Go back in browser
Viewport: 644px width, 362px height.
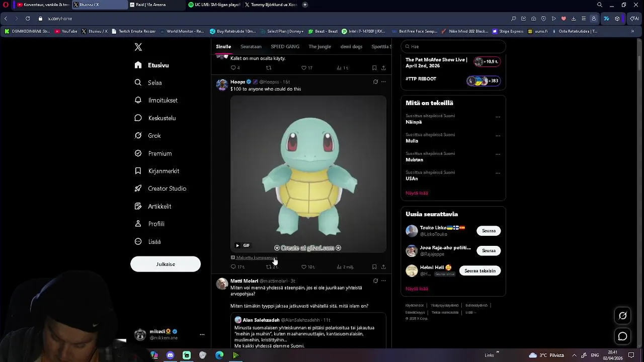[6, 19]
